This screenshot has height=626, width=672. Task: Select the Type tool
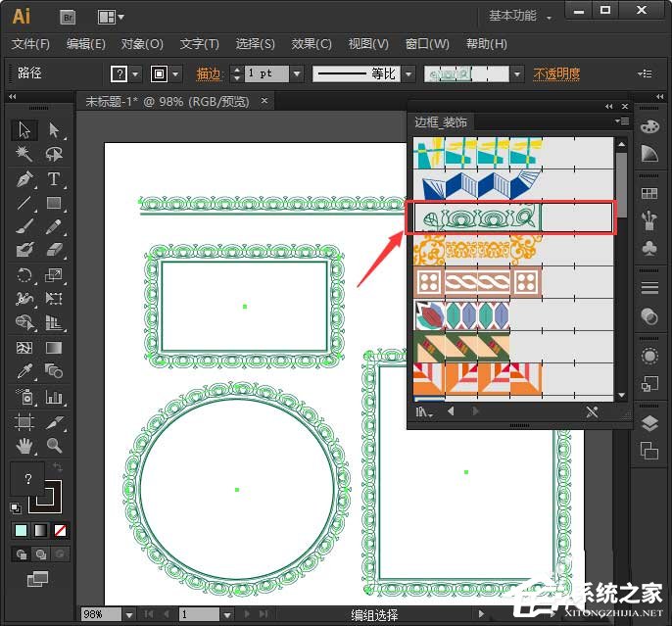tap(54, 178)
